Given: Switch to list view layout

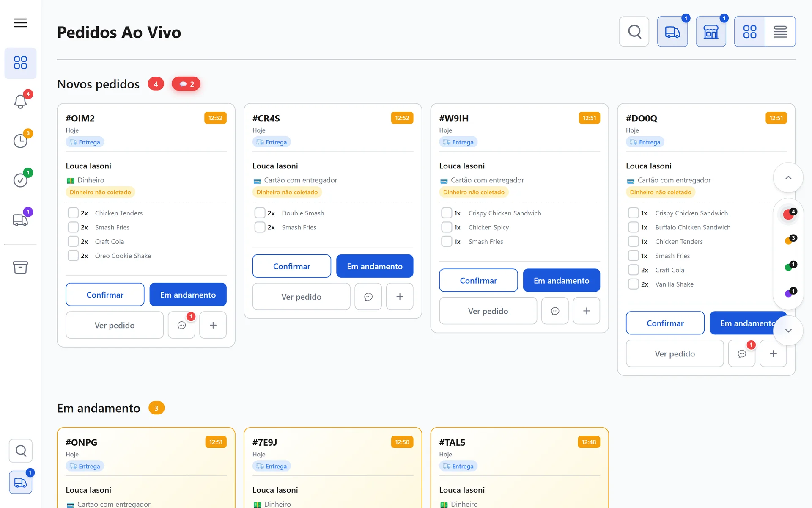Looking at the screenshot, I should tap(780, 31).
